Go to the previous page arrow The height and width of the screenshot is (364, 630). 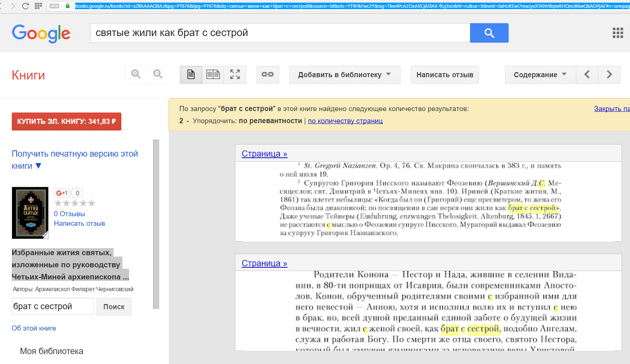point(587,75)
